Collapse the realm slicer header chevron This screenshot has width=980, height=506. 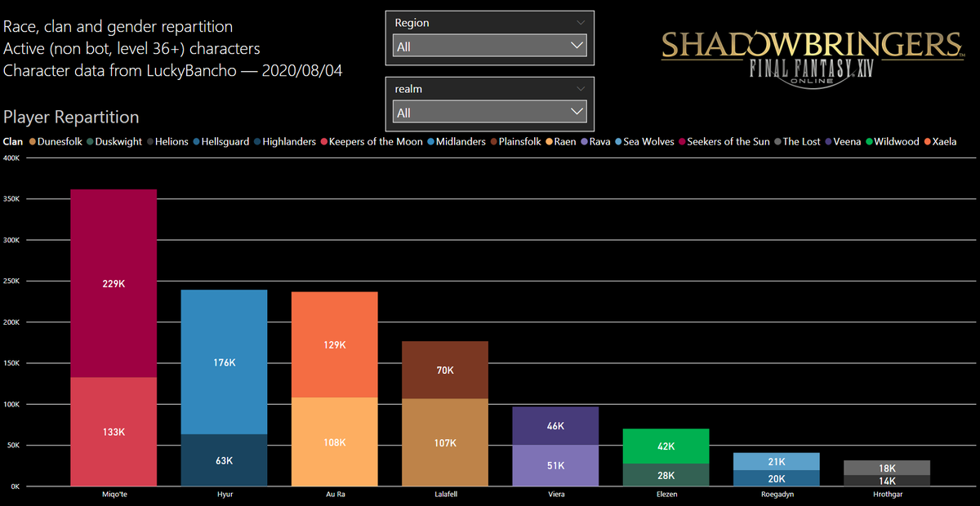(581, 88)
